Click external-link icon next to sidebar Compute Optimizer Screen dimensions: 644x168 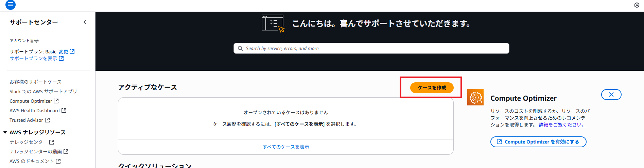[x=56, y=101]
